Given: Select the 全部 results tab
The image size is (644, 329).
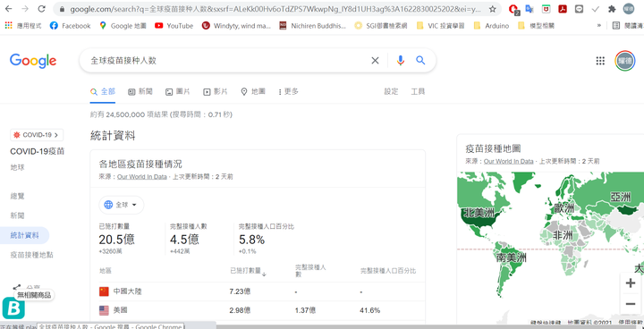Looking at the screenshot, I should point(103,91).
